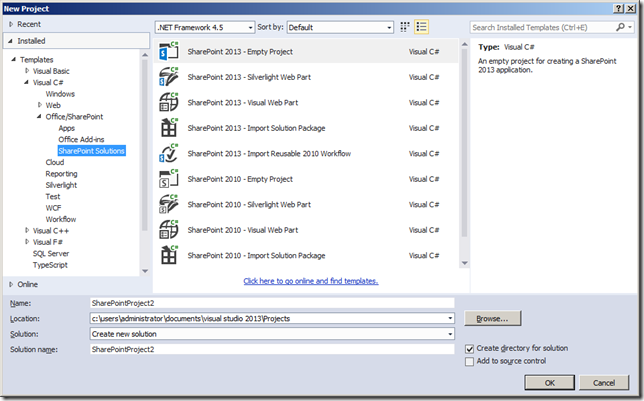
Task: Click the SharePoint 2010 Visual Web Part icon
Action: [x=168, y=230]
